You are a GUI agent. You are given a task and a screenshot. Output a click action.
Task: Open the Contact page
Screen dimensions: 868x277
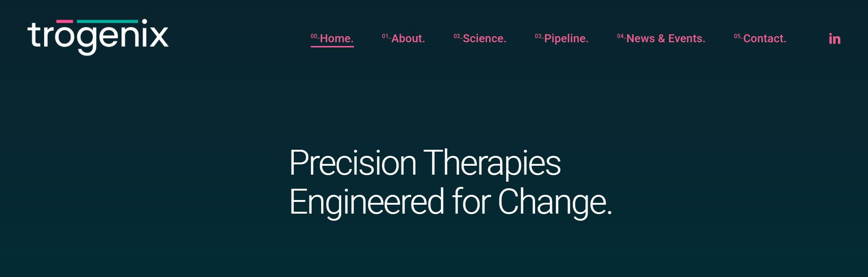[x=765, y=38]
